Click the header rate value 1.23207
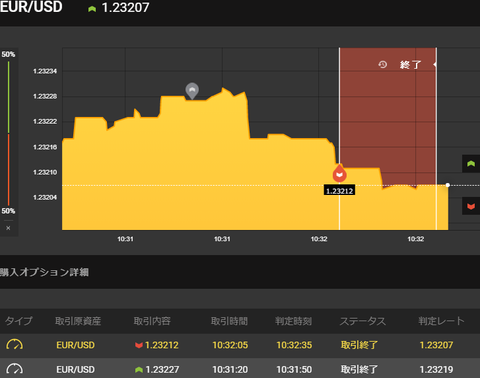Viewport: 480px width, 378px height. pyautogui.click(x=125, y=8)
